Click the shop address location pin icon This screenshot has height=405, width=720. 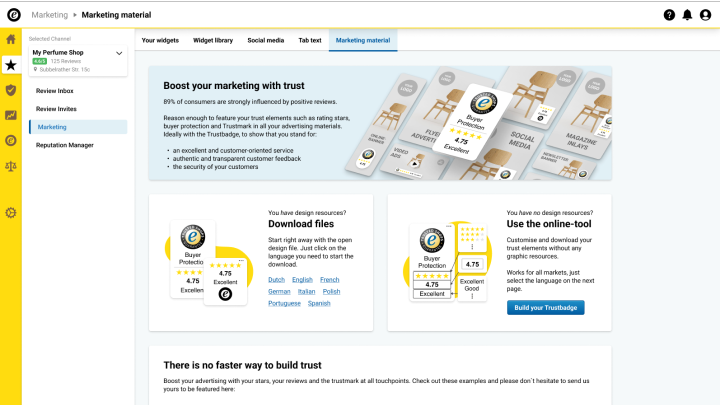click(35, 69)
